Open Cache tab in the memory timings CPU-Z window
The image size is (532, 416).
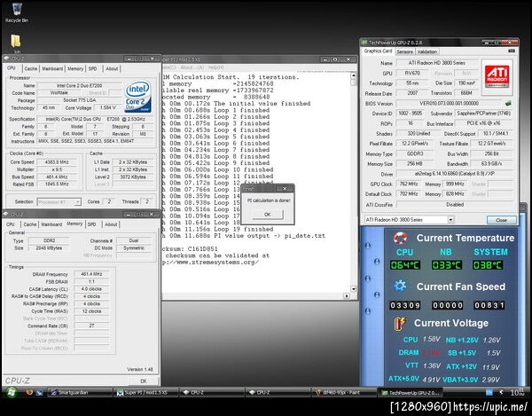pyautogui.click(x=30, y=224)
